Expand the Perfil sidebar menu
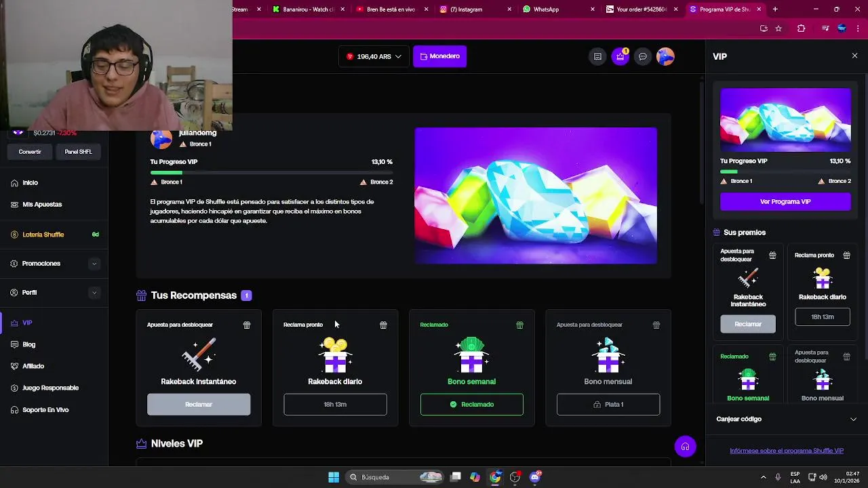Screen dimensions: 868x488 94,293
